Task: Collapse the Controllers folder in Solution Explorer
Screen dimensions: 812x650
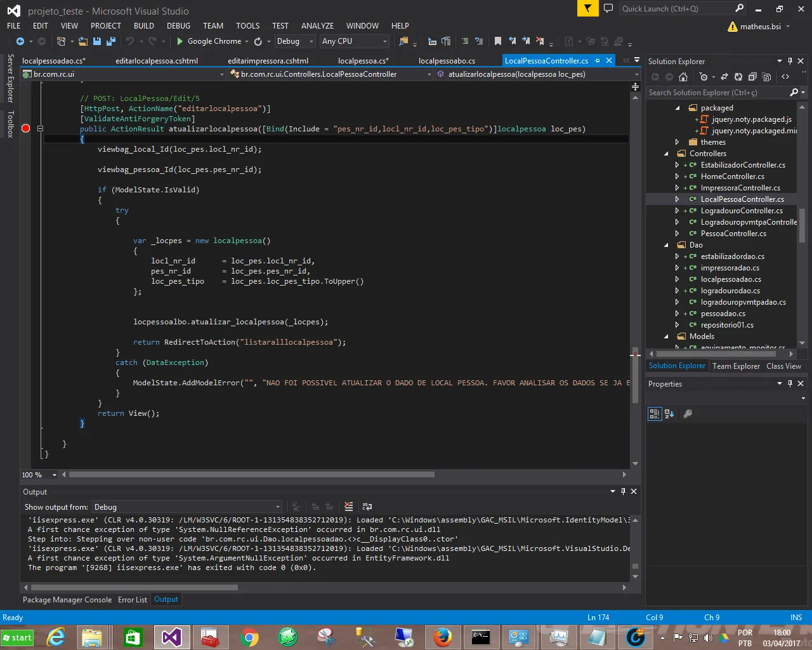Action: click(x=666, y=154)
